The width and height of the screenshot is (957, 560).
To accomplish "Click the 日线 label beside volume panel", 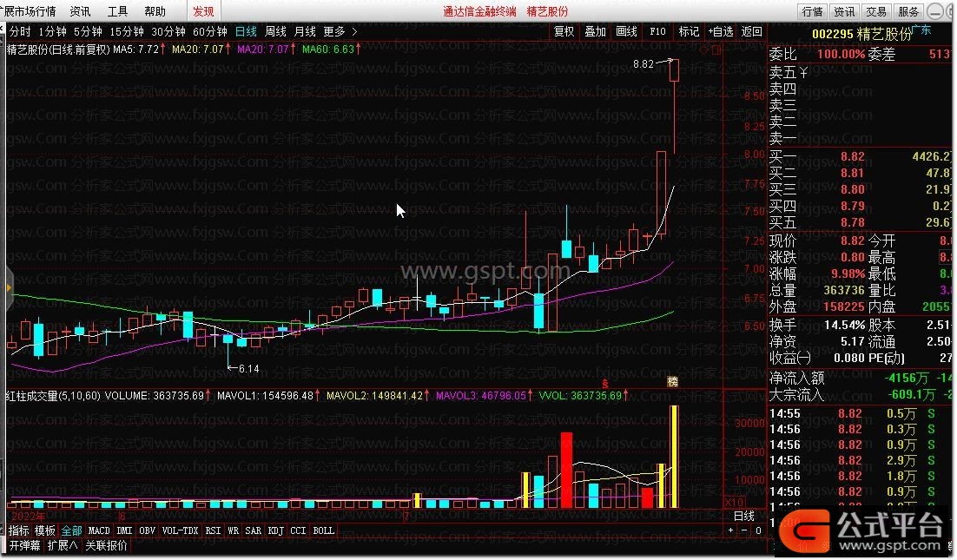I will (744, 516).
